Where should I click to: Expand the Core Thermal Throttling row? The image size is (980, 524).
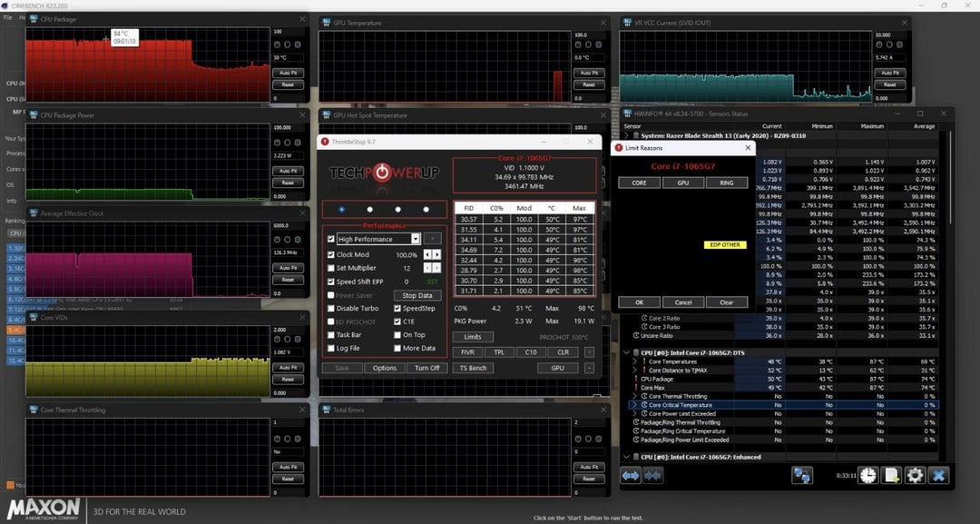pyautogui.click(x=635, y=397)
